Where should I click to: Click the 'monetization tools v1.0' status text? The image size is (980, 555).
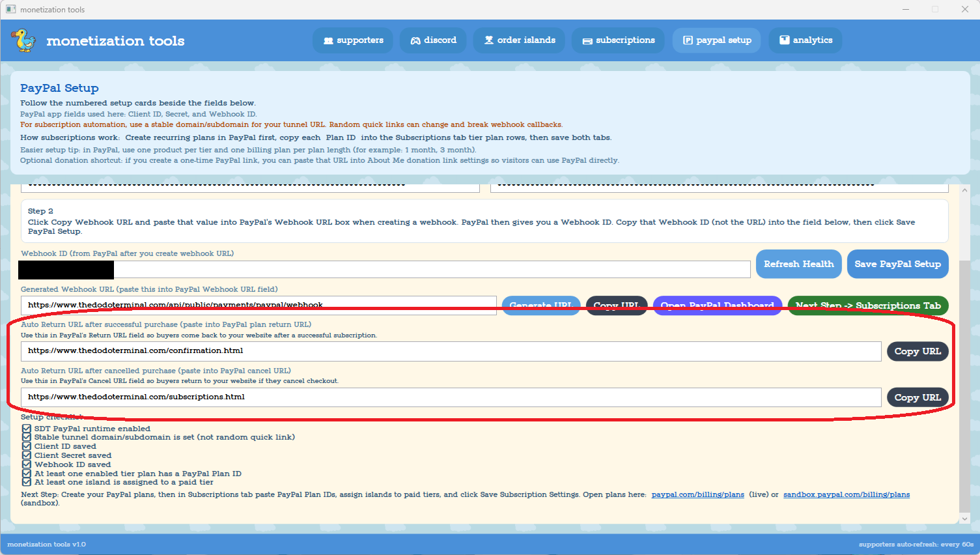tap(46, 544)
